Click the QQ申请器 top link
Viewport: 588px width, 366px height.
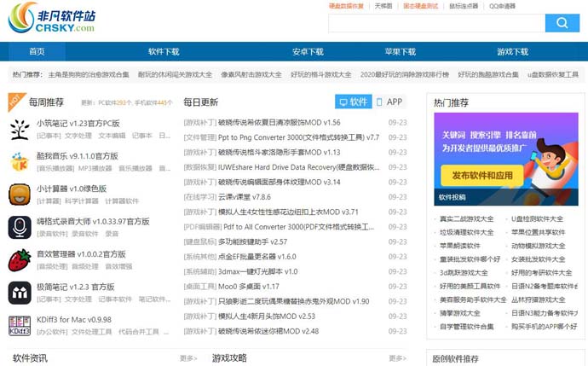click(502, 6)
